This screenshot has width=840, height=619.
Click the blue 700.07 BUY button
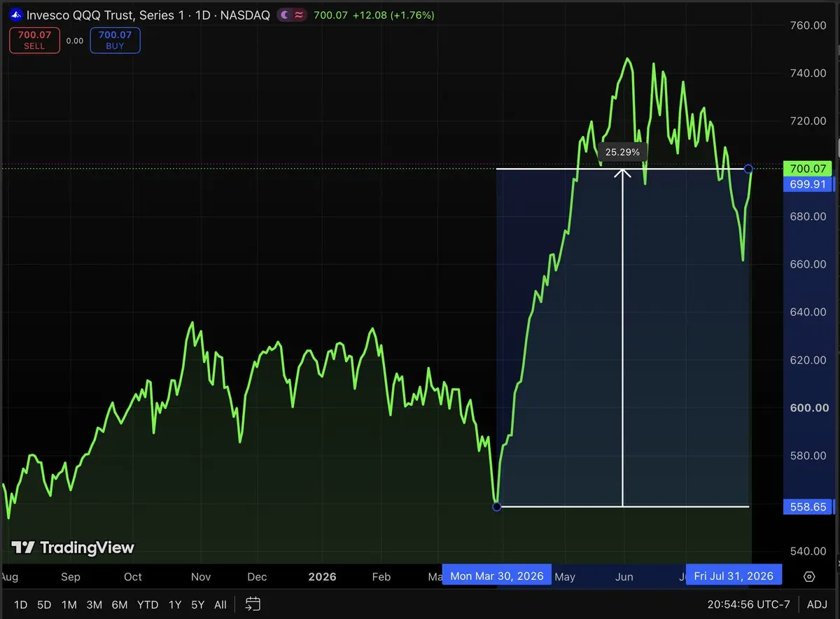coord(115,41)
